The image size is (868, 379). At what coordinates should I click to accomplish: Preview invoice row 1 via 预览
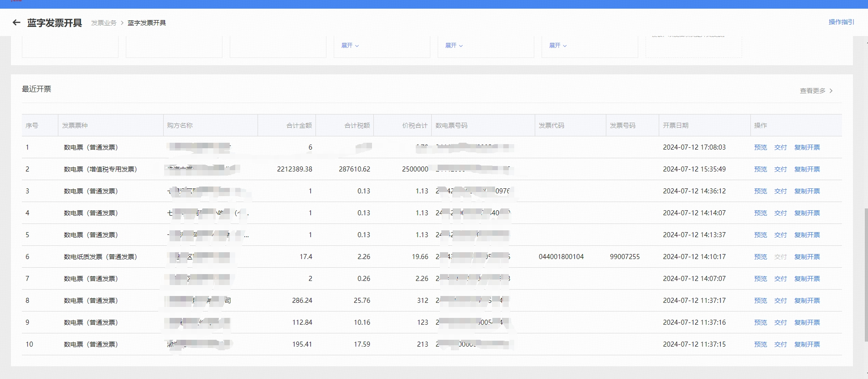point(760,147)
